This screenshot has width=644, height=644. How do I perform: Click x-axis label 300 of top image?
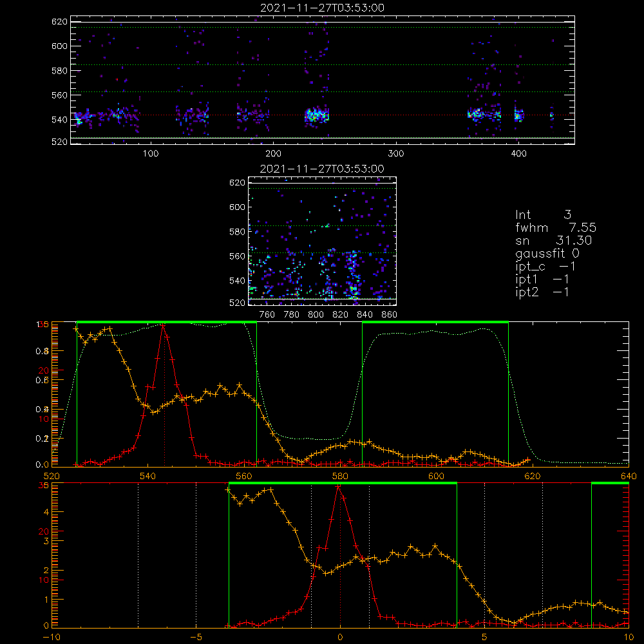point(396,154)
